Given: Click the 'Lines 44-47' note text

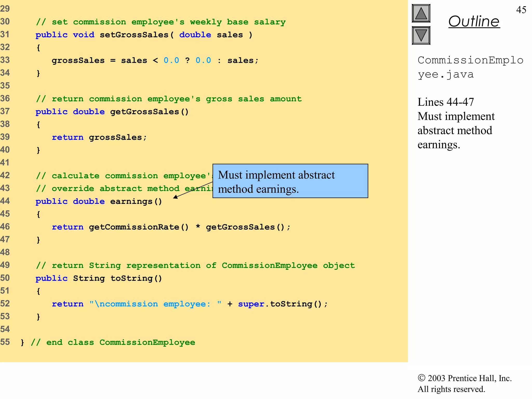Looking at the screenshot, I should coord(445,102).
